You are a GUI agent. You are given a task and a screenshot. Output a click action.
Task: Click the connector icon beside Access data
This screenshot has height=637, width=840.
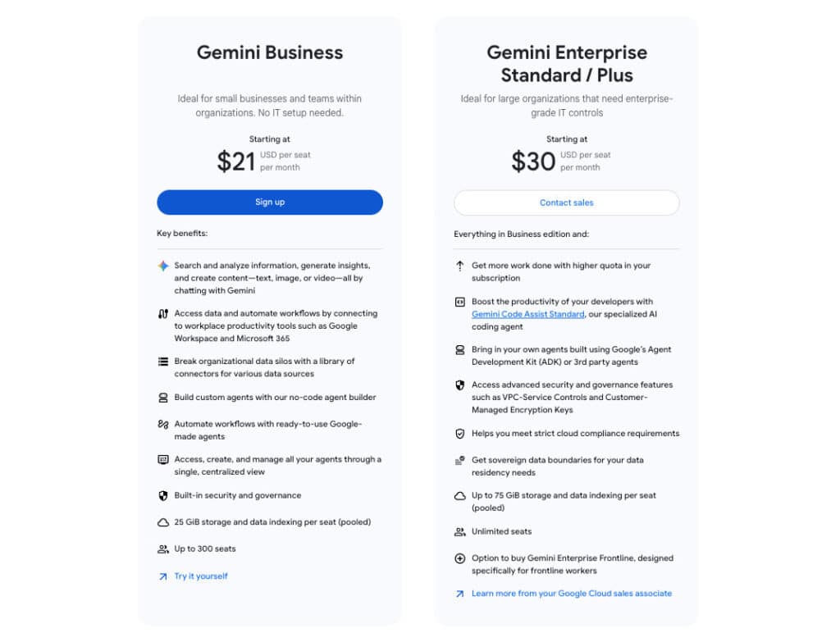point(163,314)
